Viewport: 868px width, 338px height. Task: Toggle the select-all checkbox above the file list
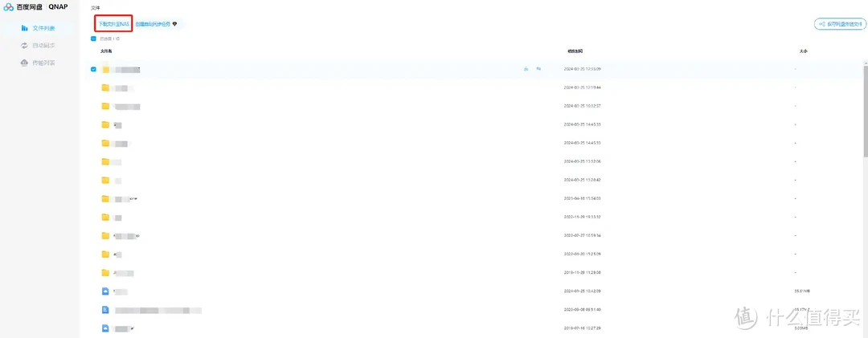coord(93,39)
